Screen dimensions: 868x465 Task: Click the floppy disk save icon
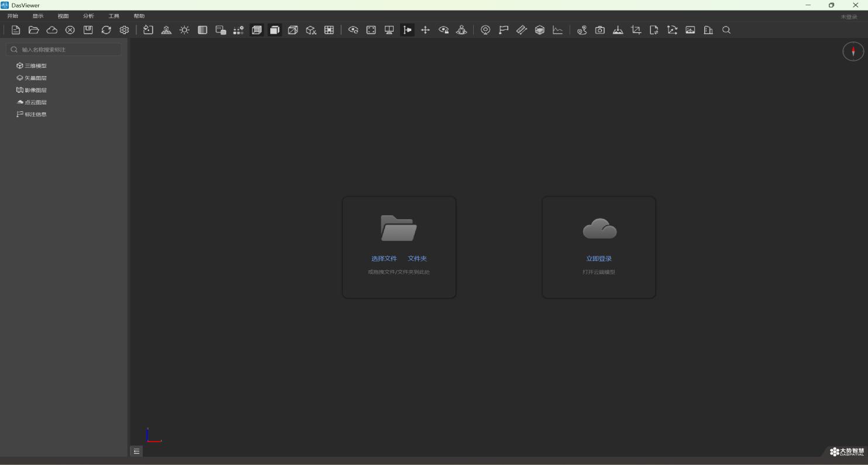[88, 30]
